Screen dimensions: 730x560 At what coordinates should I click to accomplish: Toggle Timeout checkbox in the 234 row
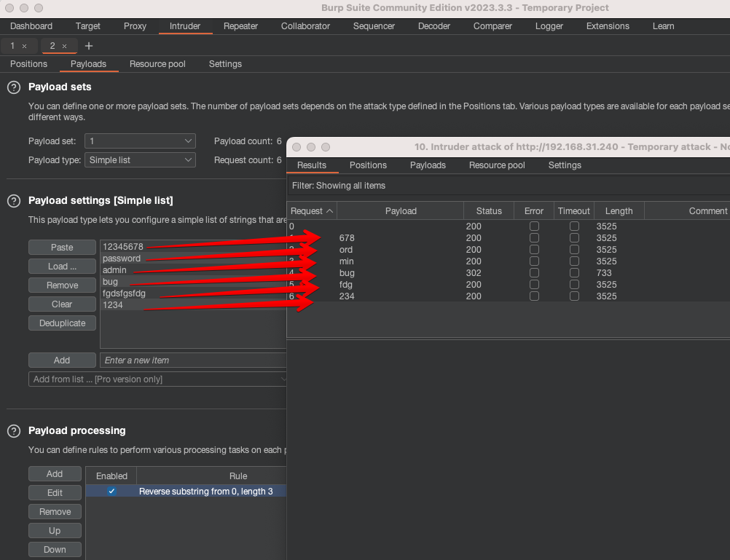coord(574,296)
